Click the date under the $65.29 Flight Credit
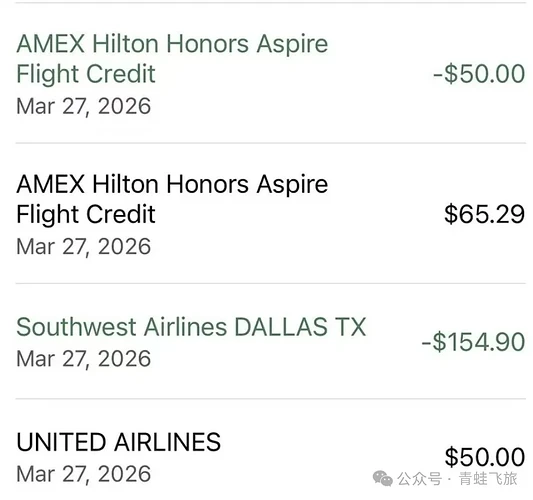This screenshot has width=533, height=500. (84, 247)
